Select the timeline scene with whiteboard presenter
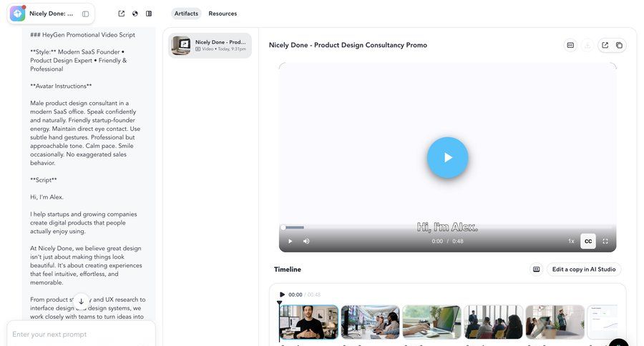Screen dimensions: 644x346 coord(555,322)
